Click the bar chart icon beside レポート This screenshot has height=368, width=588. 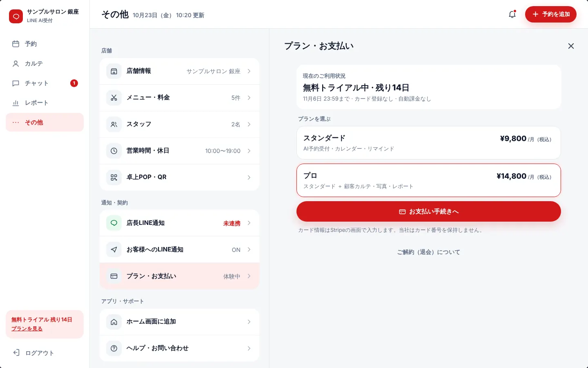tap(16, 103)
